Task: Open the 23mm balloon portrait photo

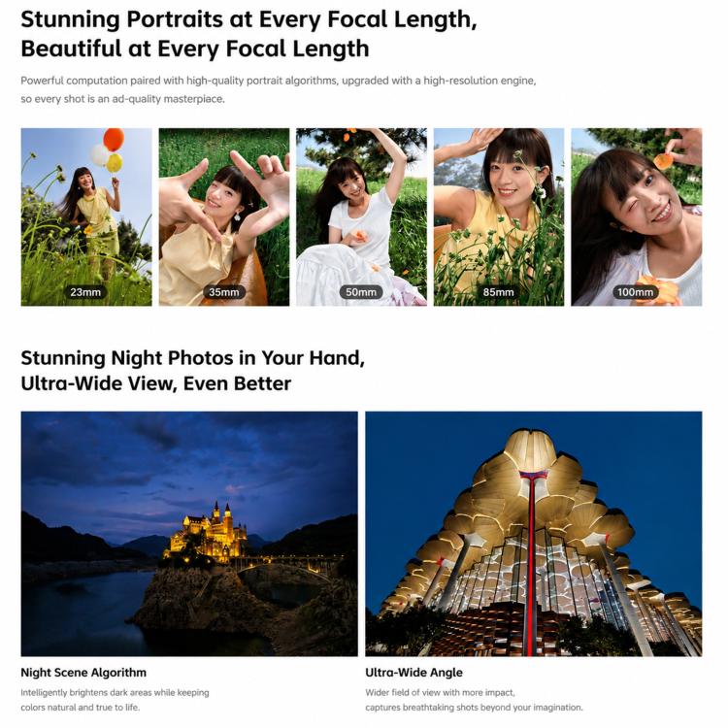Action: (86, 216)
